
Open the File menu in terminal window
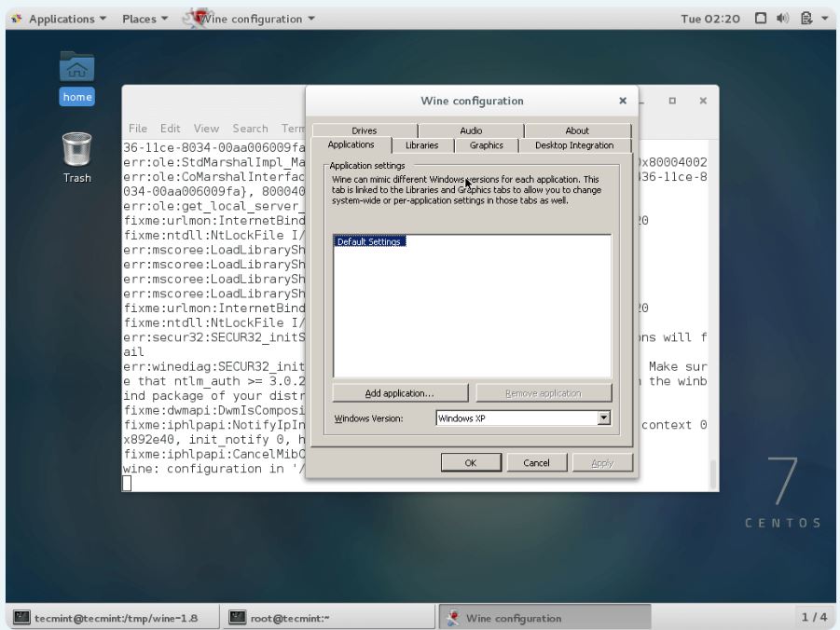pyautogui.click(x=138, y=129)
